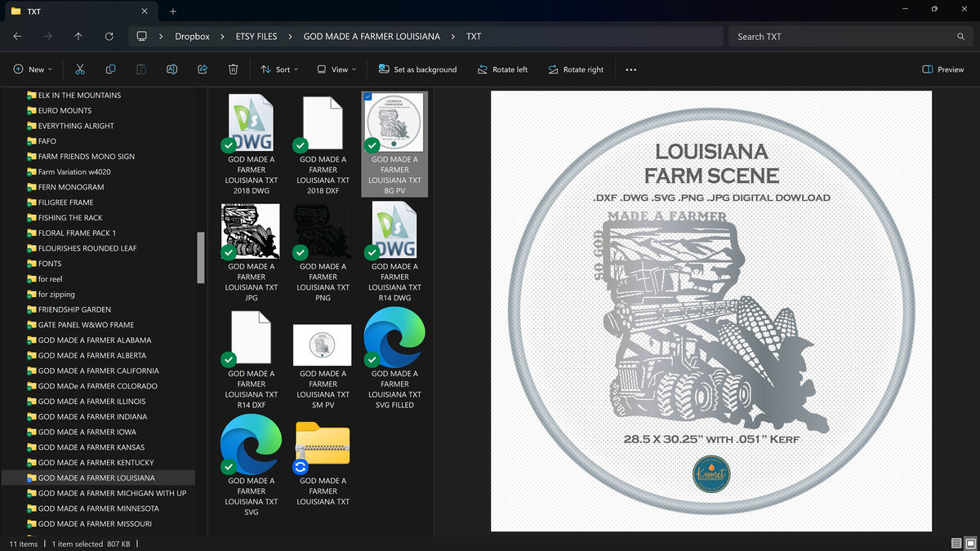Image resolution: width=980 pixels, height=551 pixels.
Task: Select GOD MADE A FARMER LOUISIANA TXT R14 DXF
Action: point(252,358)
